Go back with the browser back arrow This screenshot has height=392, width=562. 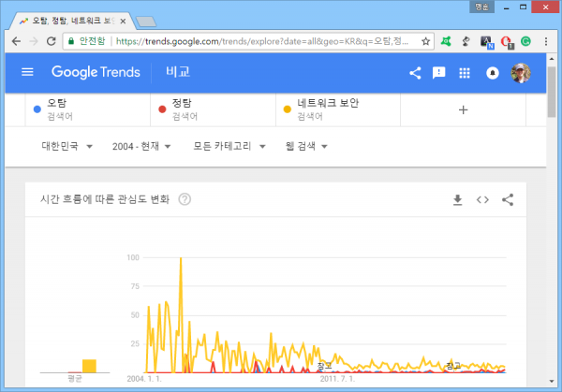(x=16, y=41)
